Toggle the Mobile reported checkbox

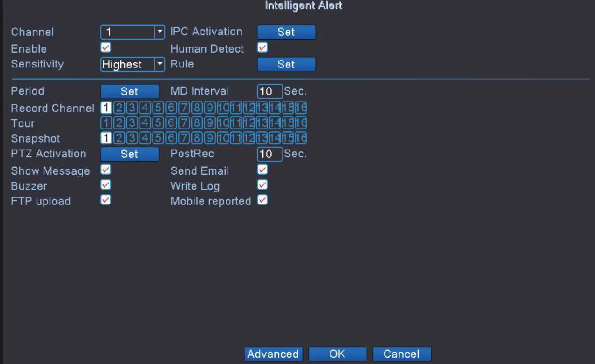pos(263,200)
